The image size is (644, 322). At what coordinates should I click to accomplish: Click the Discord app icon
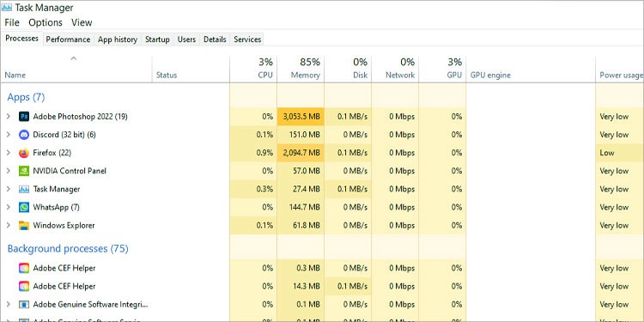(24, 135)
